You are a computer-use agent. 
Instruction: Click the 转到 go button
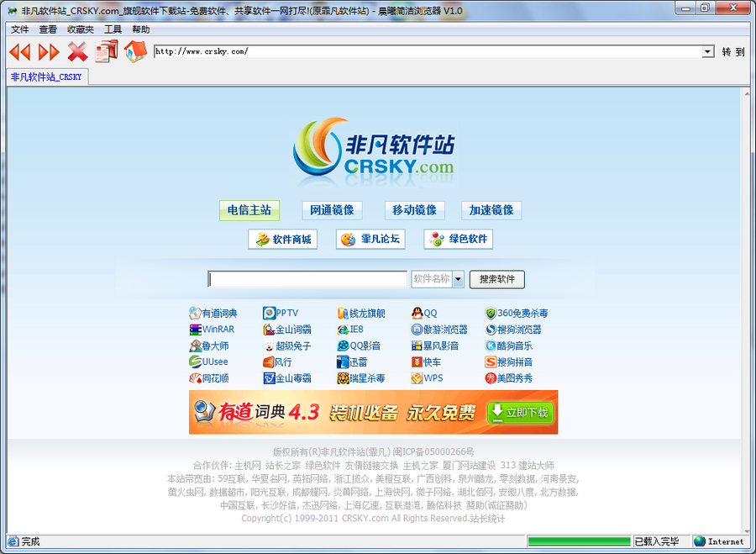point(733,51)
